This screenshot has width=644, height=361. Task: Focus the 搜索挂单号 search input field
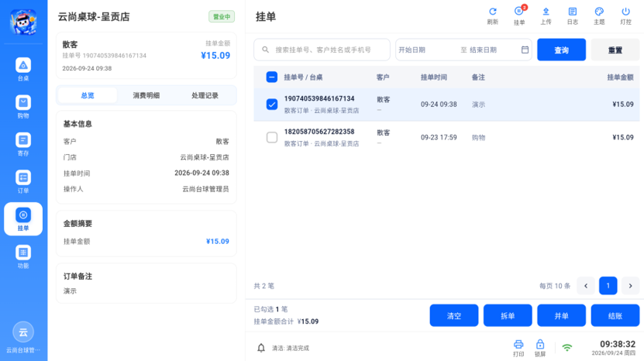(x=322, y=50)
